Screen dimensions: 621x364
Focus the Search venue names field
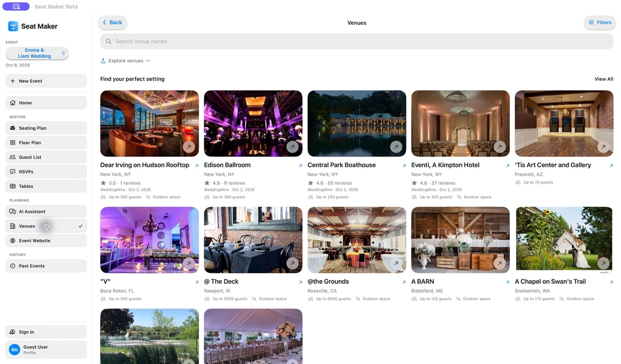(357, 41)
